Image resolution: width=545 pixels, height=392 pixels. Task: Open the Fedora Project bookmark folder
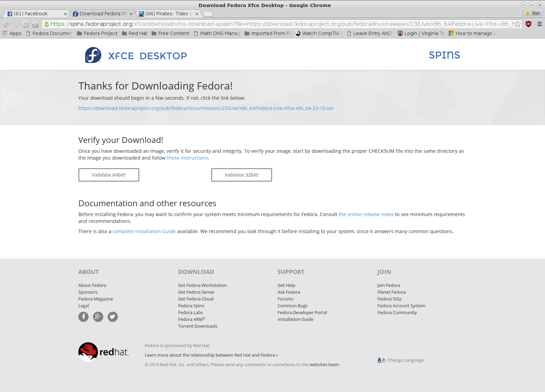[x=97, y=33]
